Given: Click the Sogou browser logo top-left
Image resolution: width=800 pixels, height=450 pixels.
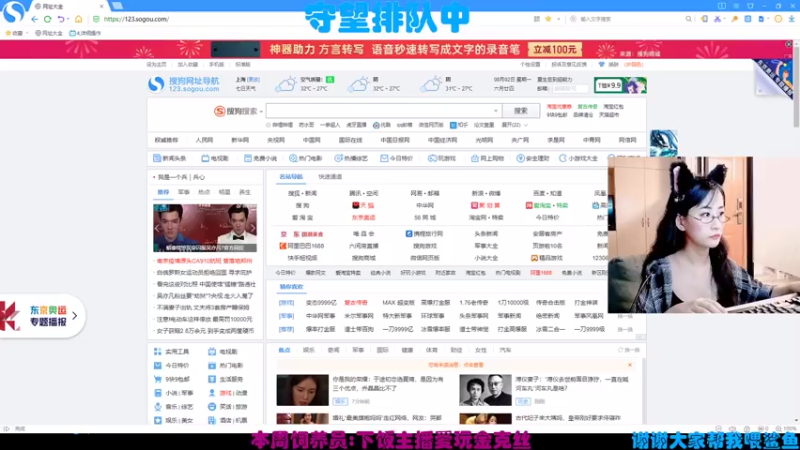Looking at the screenshot, I should 14,12.
